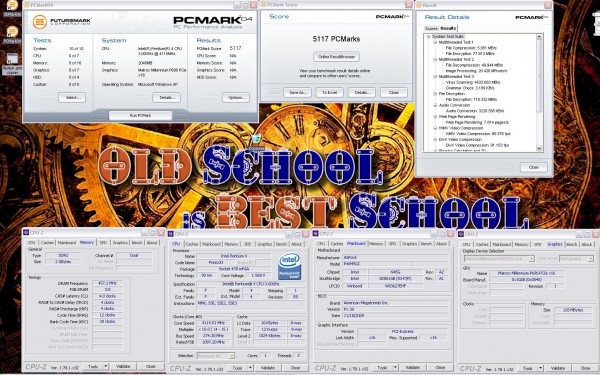Collapse the Multithreaded Test 3 node

[435, 77]
